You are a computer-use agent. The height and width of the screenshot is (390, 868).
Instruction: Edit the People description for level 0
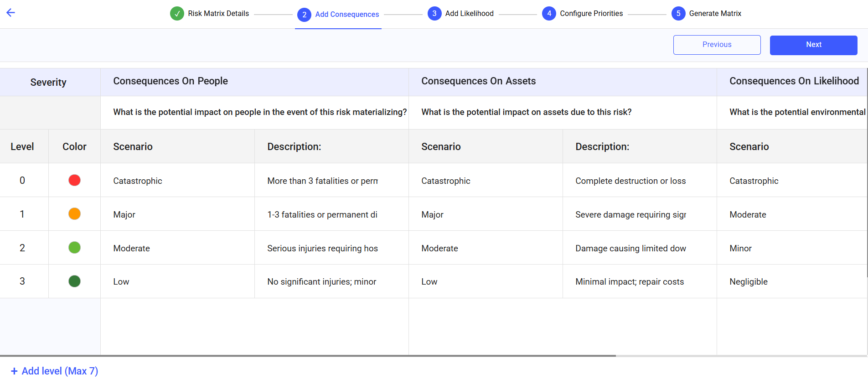click(x=322, y=181)
